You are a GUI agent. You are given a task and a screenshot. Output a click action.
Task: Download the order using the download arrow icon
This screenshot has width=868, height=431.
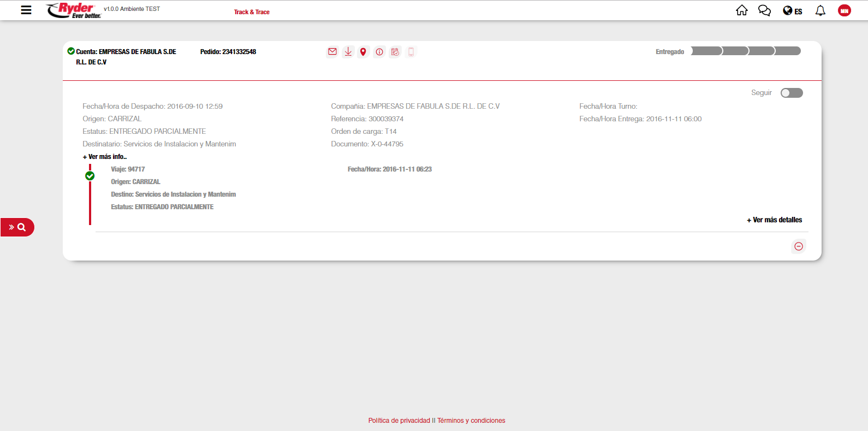[x=348, y=52]
